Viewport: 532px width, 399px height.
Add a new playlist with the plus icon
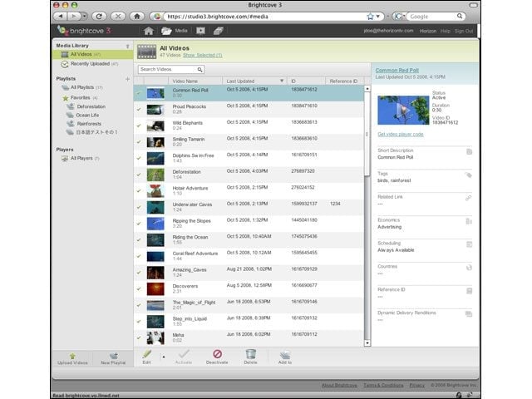pyautogui.click(x=127, y=79)
